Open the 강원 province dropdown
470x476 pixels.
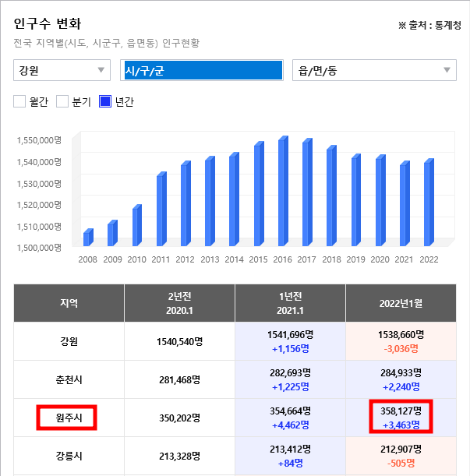click(62, 70)
